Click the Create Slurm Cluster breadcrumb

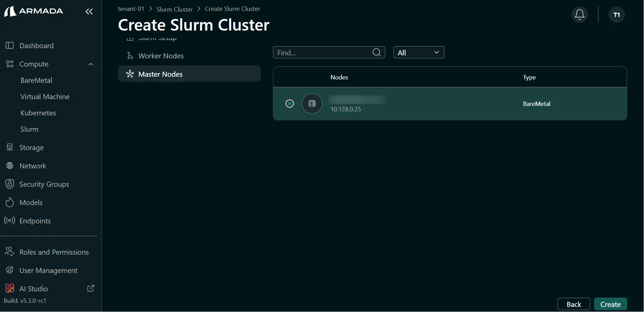point(232,9)
